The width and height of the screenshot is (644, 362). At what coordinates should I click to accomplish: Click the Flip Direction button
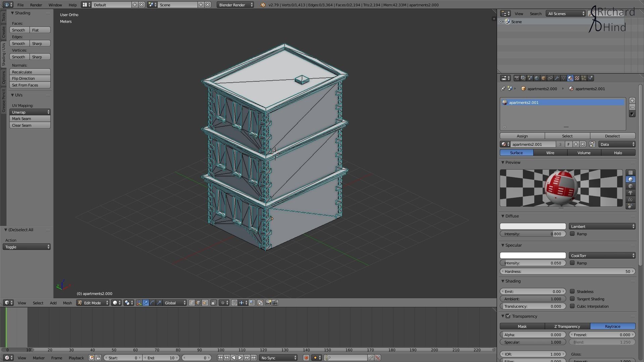(30, 78)
